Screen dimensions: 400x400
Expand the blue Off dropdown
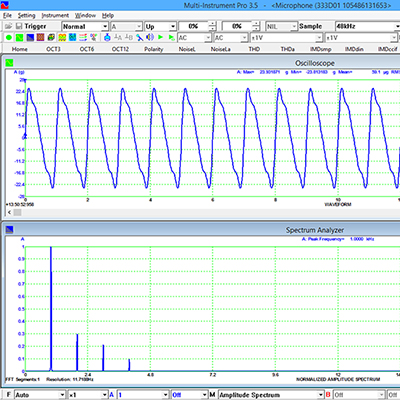204,395
